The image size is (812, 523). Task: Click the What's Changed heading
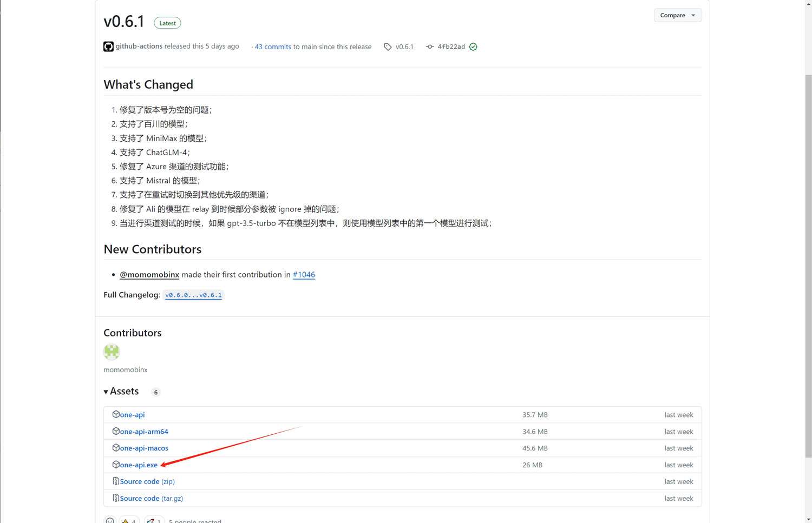[x=148, y=84]
